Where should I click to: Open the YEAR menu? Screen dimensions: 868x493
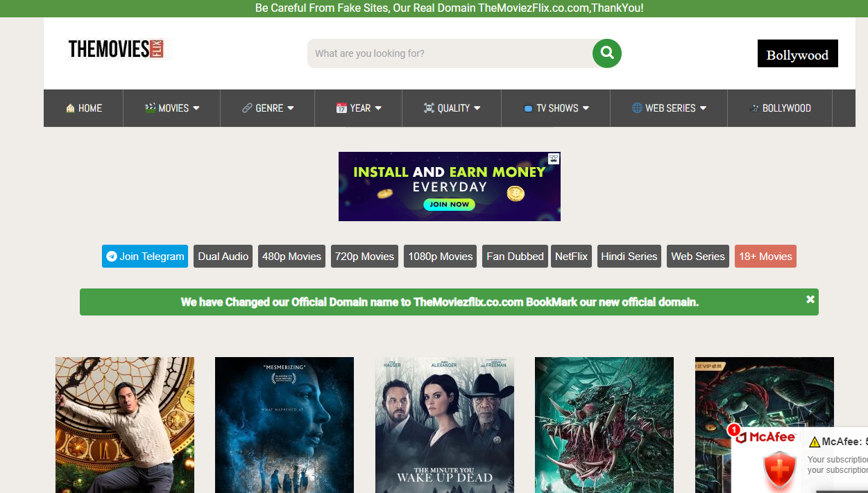pyautogui.click(x=359, y=108)
